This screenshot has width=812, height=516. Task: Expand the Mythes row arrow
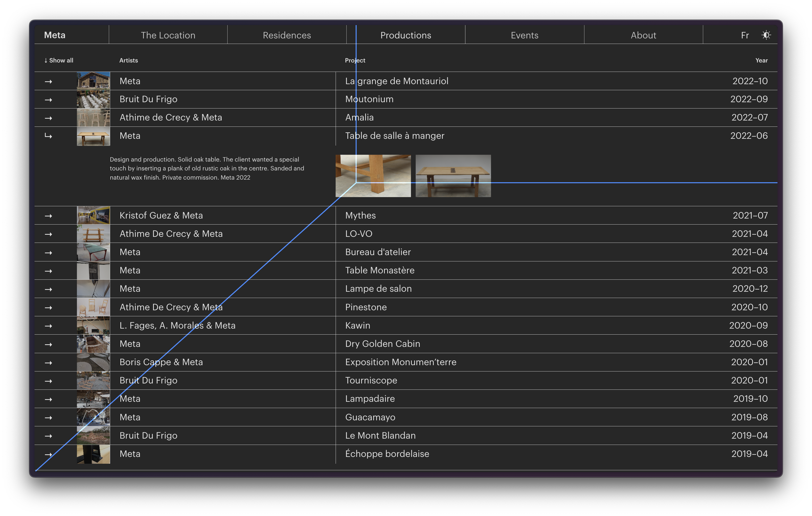coord(48,216)
